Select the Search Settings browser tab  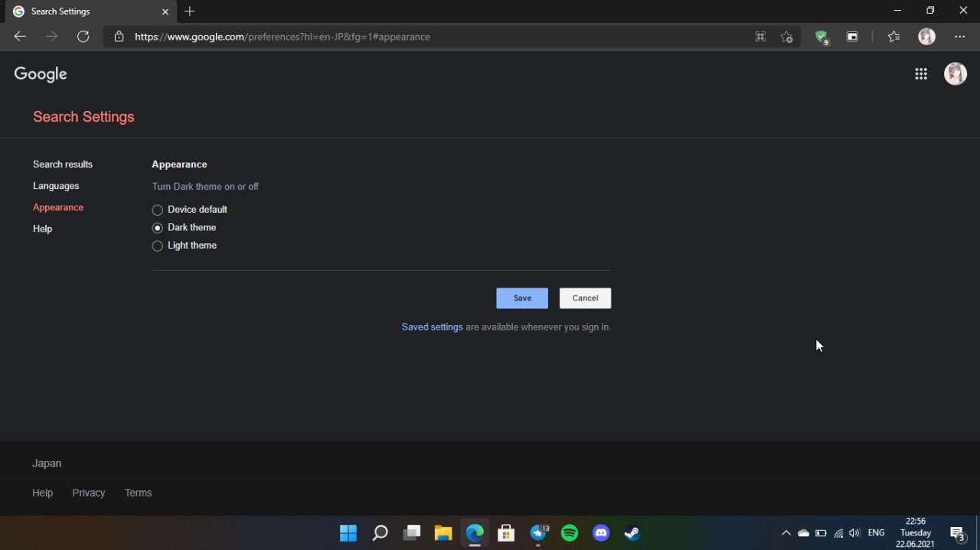90,11
